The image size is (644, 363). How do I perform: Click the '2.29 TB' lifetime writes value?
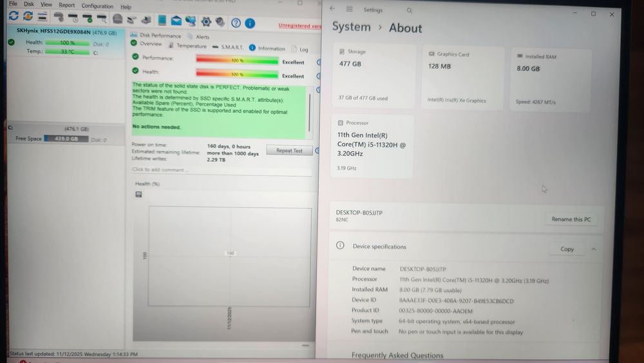216,159
